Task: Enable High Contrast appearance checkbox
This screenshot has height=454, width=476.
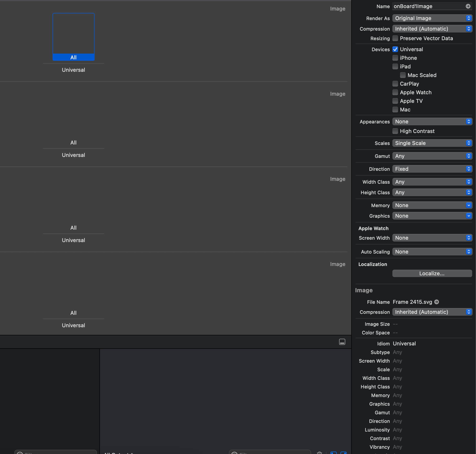Action: point(395,131)
